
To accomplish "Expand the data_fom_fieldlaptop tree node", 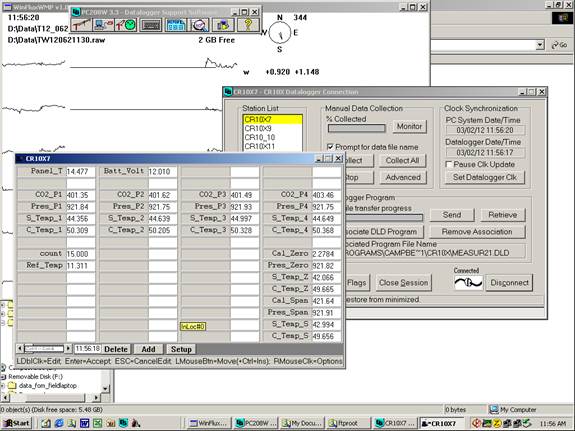I will pyautogui.click(x=3, y=386).
